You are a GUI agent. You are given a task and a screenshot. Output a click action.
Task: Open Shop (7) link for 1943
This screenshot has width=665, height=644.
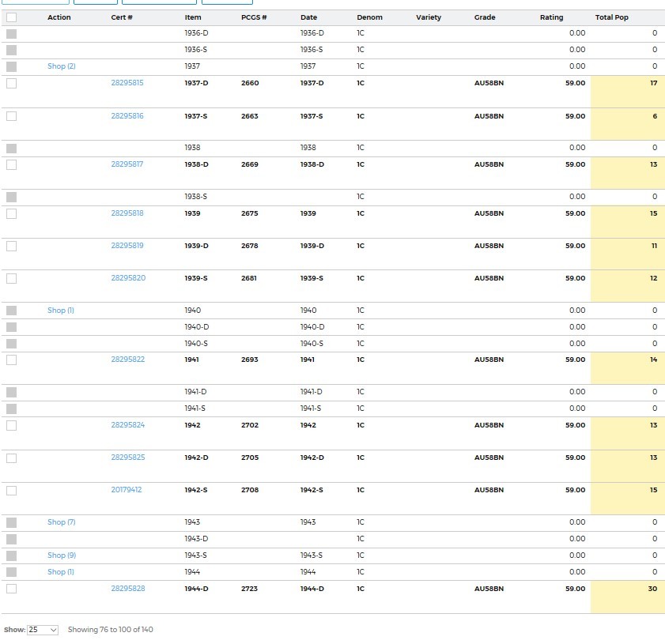pos(62,522)
